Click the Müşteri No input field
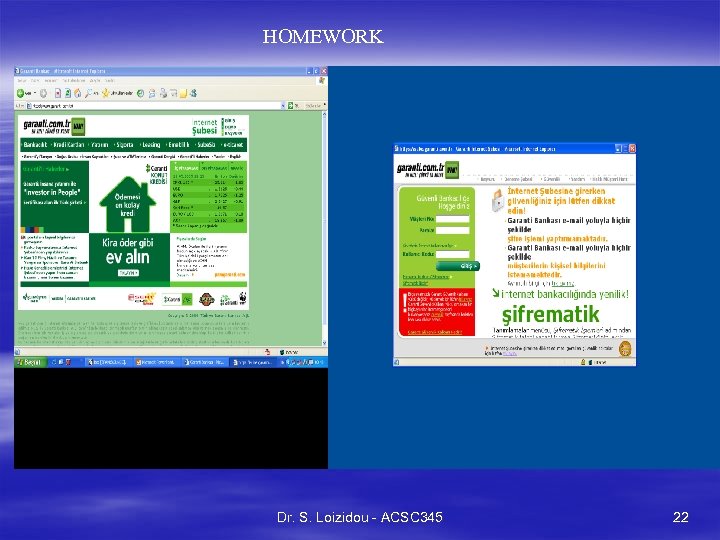 click(452, 219)
